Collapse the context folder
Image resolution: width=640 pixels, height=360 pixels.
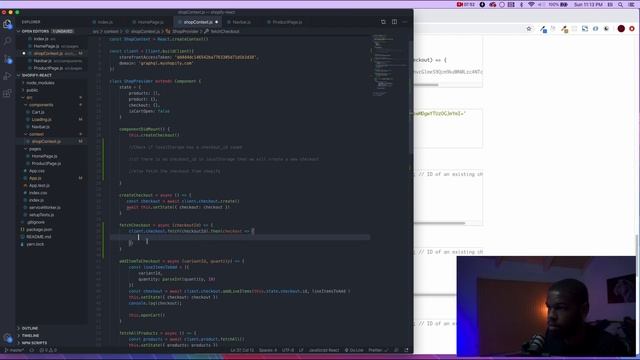tap(36, 134)
